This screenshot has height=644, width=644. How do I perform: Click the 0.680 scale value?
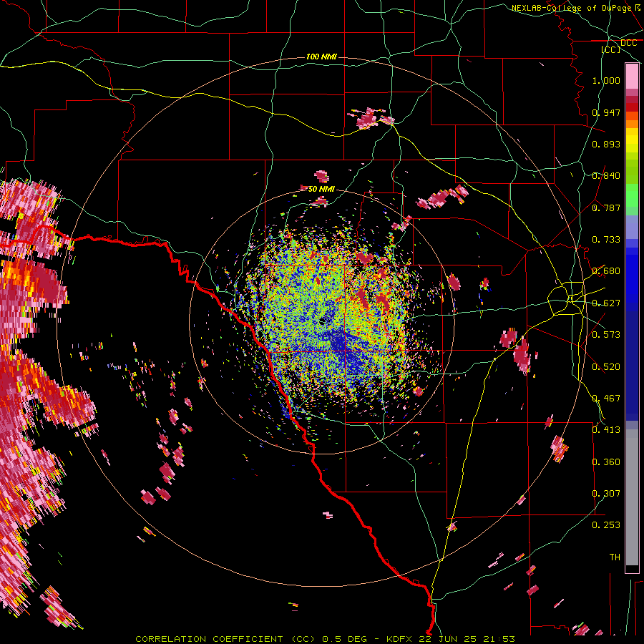[x=606, y=271]
